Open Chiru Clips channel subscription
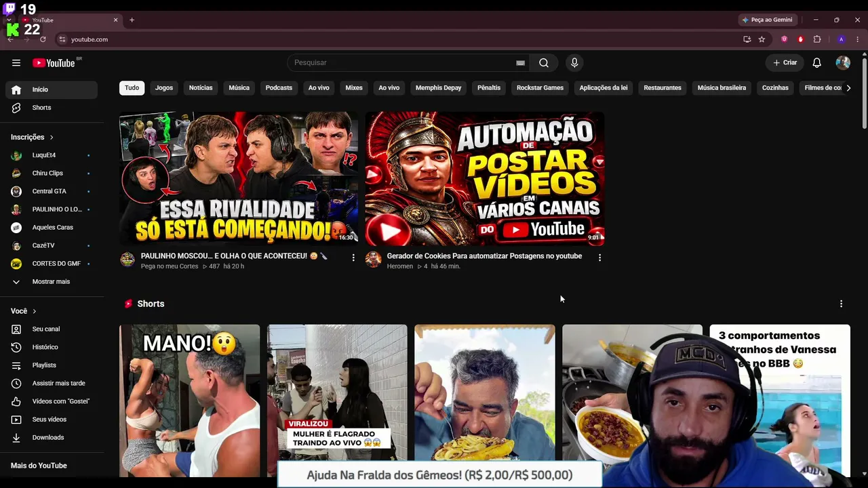The height and width of the screenshot is (488, 868). [52, 174]
